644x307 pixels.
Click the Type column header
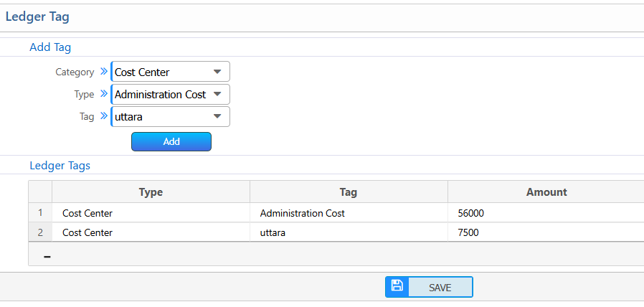click(x=151, y=192)
